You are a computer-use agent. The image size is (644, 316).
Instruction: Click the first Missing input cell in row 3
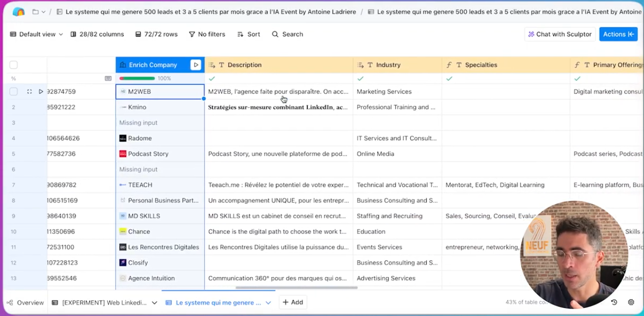160,123
